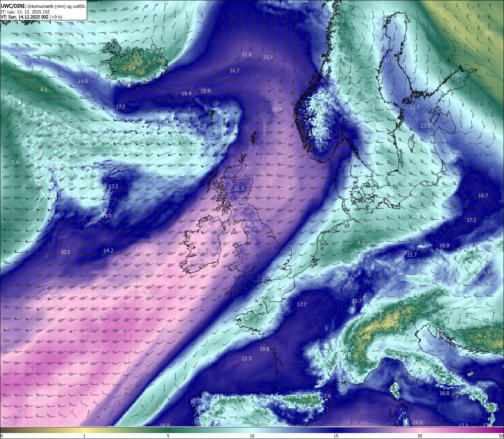Click the 4.5 value label

coord(340,21)
